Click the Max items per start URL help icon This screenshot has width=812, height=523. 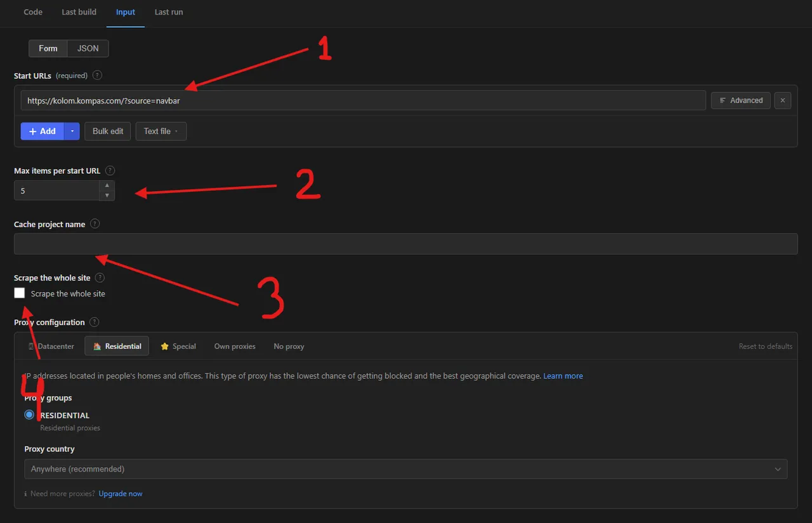pyautogui.click(x=110, y=171)
